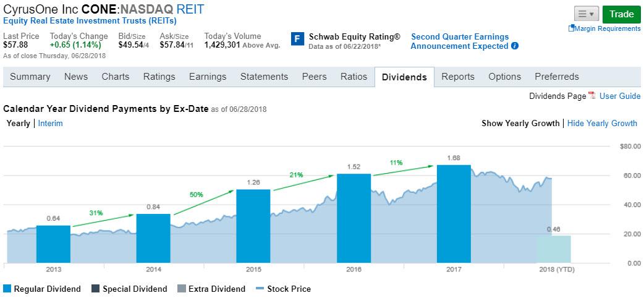Viewport: 644px width, 298px height.
Task: Select the Yearly dividend view
Action: click(18, 123)
